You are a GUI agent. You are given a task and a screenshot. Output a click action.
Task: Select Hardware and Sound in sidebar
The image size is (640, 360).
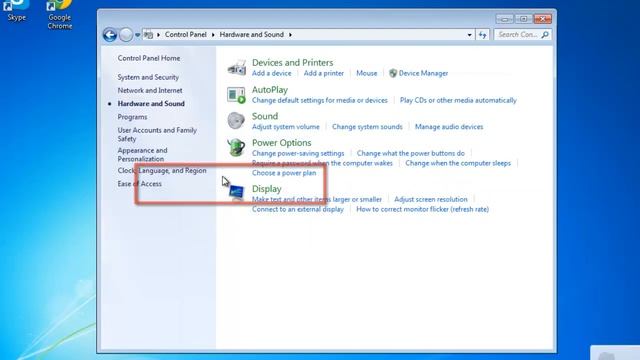(x=151, y=104)
